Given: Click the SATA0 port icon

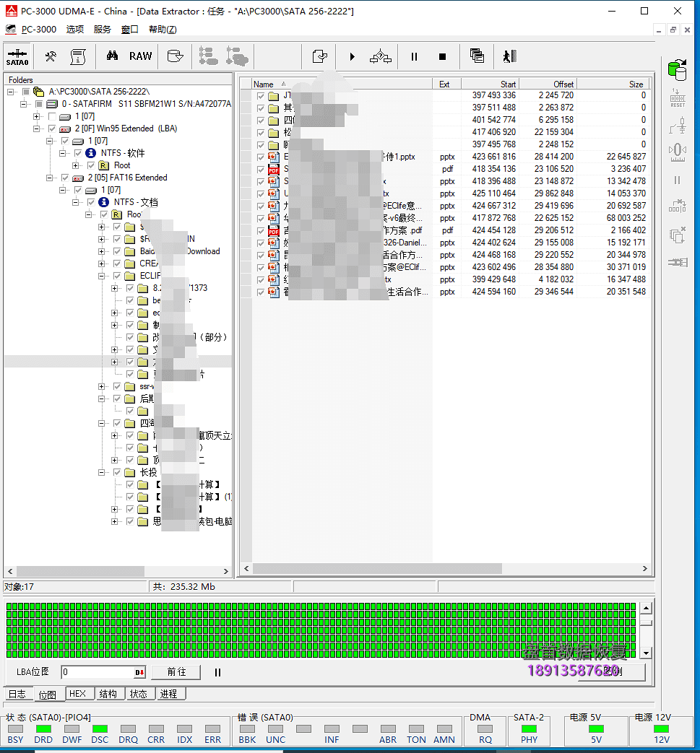Looking at the screenshot, I should point(17,56).
